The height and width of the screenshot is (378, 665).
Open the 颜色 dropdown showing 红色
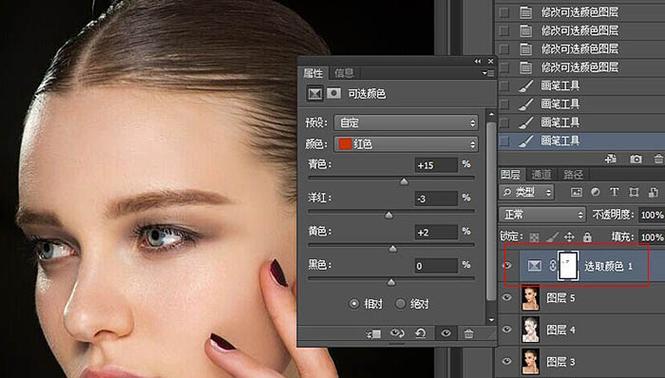point(406,144)
